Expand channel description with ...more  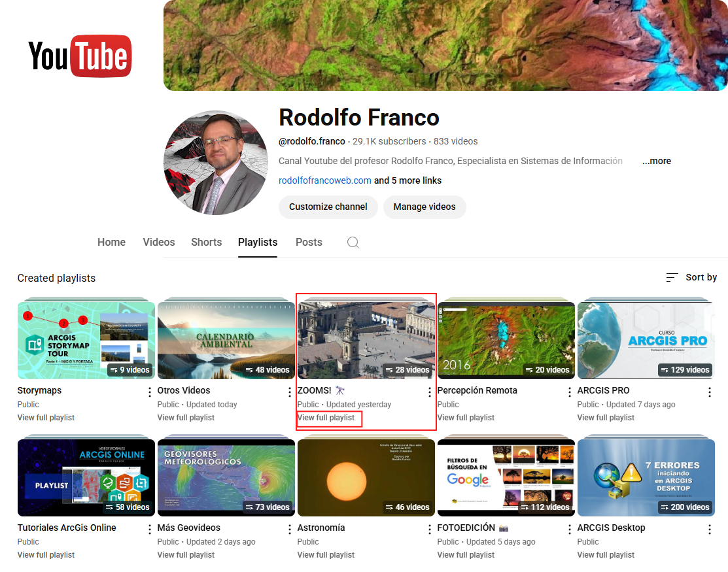click(x=656, y=161)
